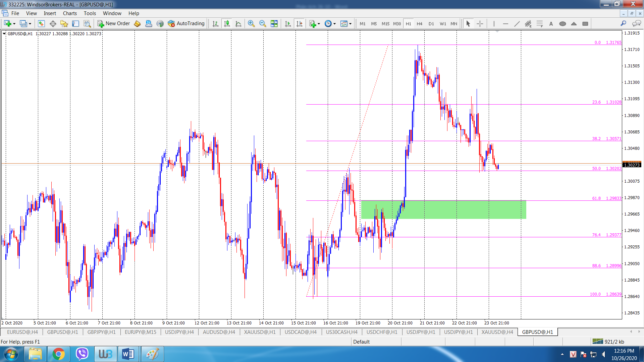644x362 pixels.
Task: Select the triangle drawing tool
Action: [574, 23]
